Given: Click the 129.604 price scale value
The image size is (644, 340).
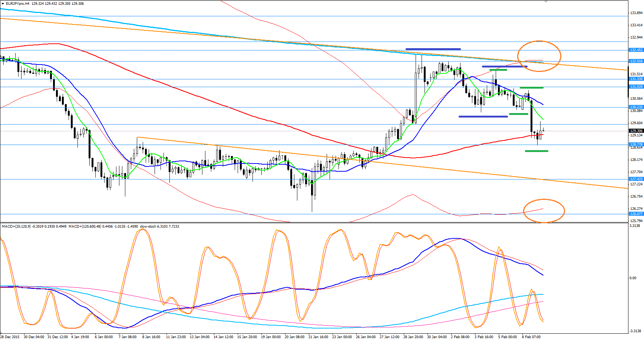Looking at the screenshot, I should pos(636,123).
